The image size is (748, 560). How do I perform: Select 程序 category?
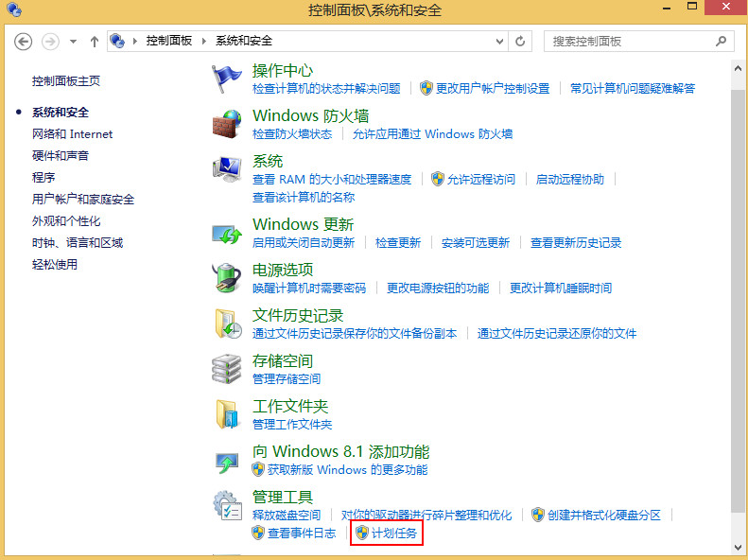point(43,178)
